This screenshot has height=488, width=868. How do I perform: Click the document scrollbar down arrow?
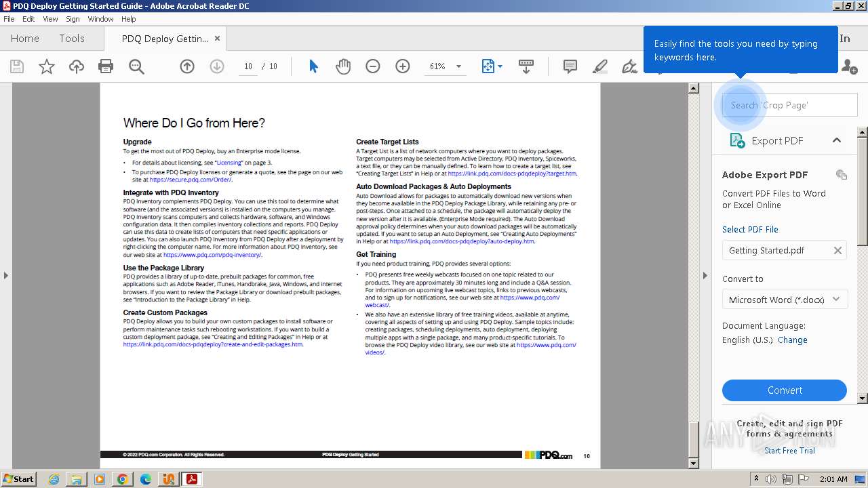[693, 464]
